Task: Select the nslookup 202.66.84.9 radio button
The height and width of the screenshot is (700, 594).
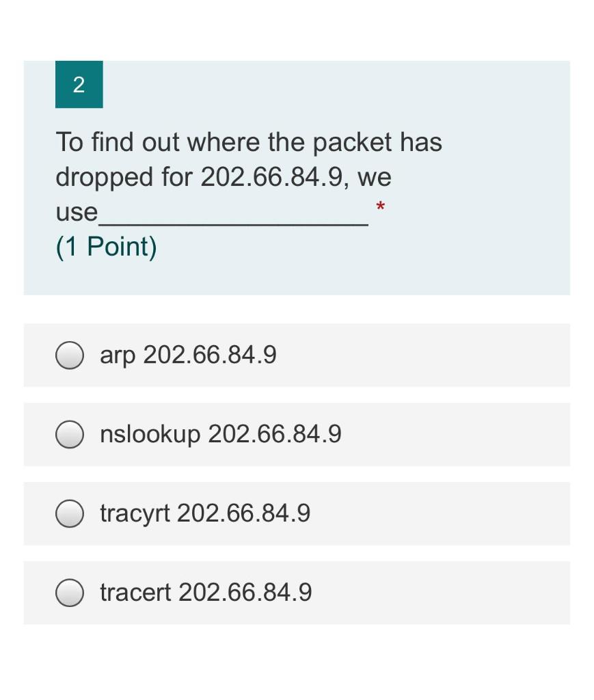Action: [70, 434]
